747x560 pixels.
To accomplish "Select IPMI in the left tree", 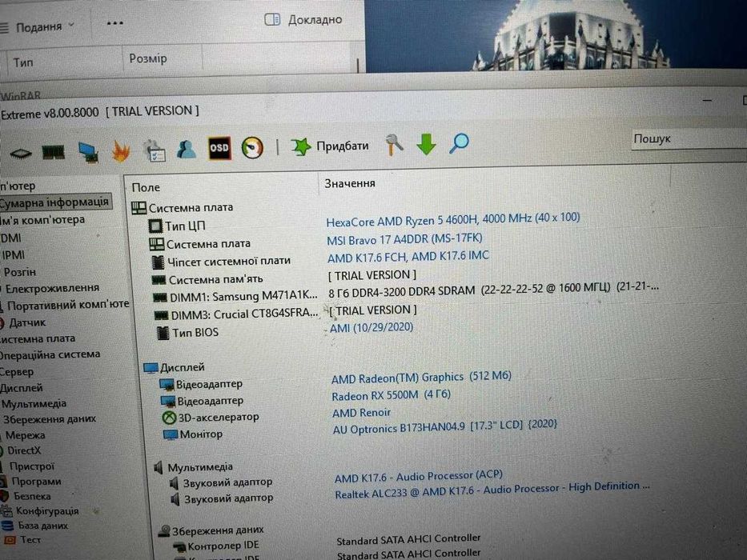I will coord(14,255).
